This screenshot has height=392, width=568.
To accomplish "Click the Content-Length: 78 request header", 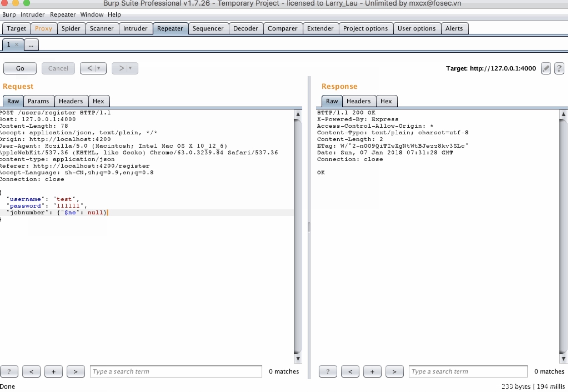I will click(x=34, y=126).
